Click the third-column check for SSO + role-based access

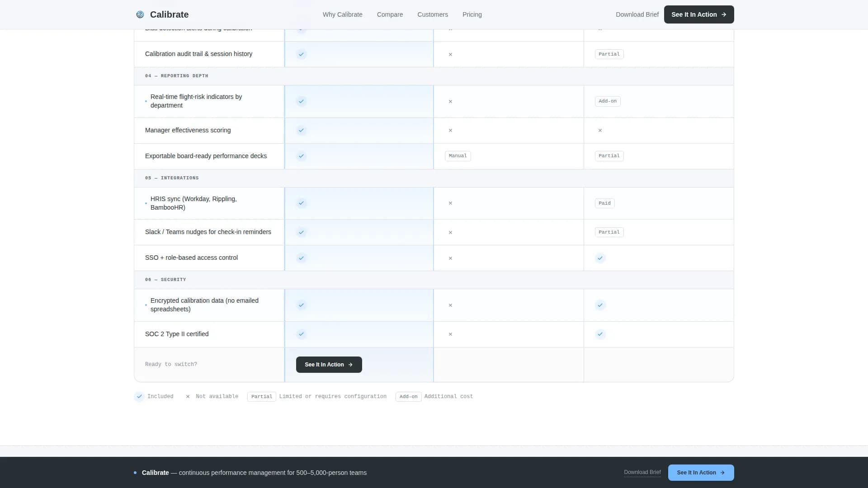click(x=600, y=258)
